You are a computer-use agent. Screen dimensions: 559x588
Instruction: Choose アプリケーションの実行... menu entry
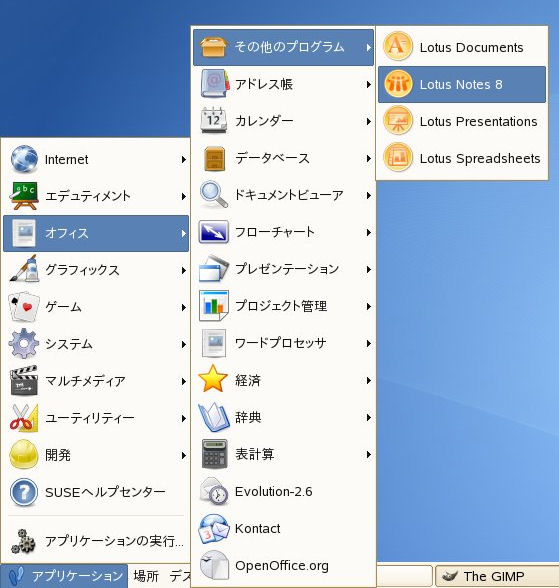click(x=96, y=540)
